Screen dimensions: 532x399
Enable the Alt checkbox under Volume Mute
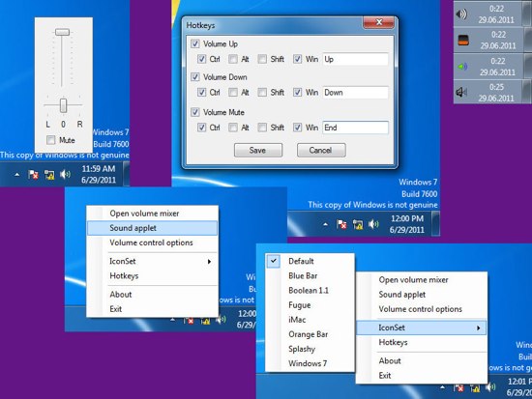coord(233,128)
